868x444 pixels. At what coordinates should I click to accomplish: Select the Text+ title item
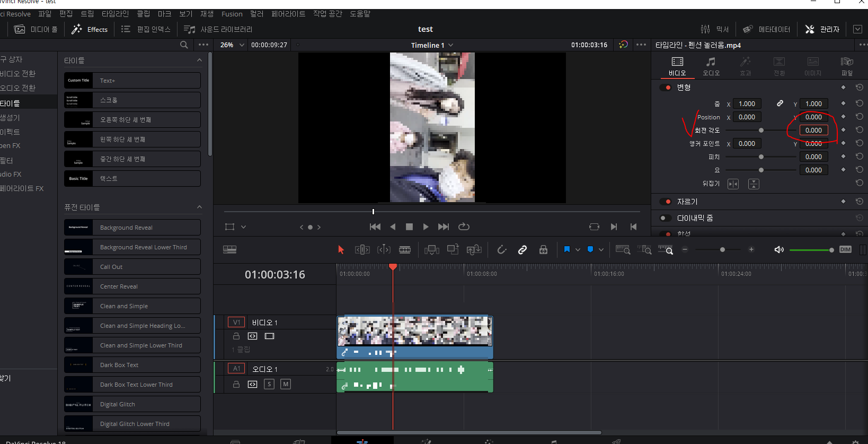(x=132, y=81)
